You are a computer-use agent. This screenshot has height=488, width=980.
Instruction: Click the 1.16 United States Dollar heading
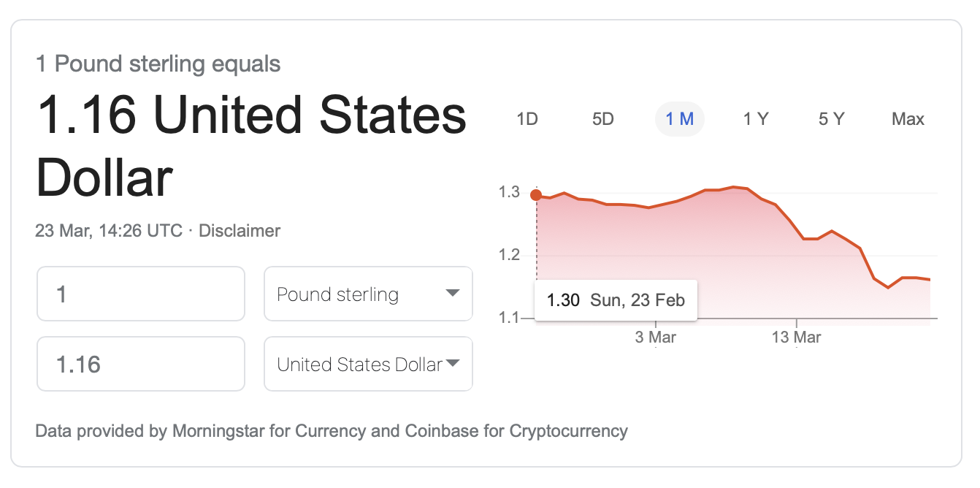click(250, 148)
